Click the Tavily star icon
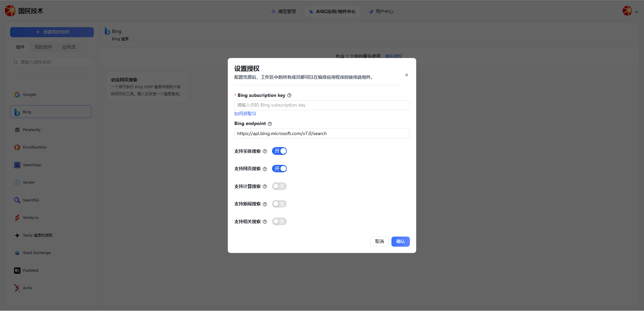644x311 pixels. pyautogui.click(x=17, y=235)
